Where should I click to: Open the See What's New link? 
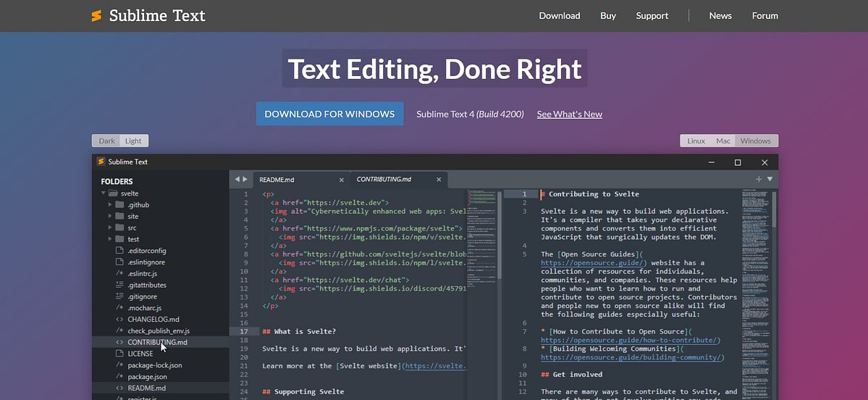tap(570, 114)
